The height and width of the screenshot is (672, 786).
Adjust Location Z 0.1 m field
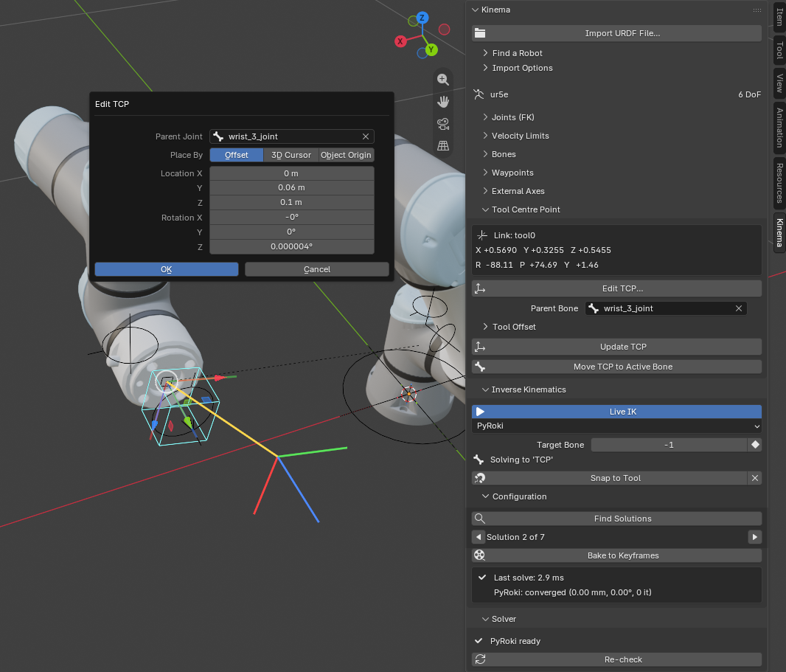(x=292, y=202)
